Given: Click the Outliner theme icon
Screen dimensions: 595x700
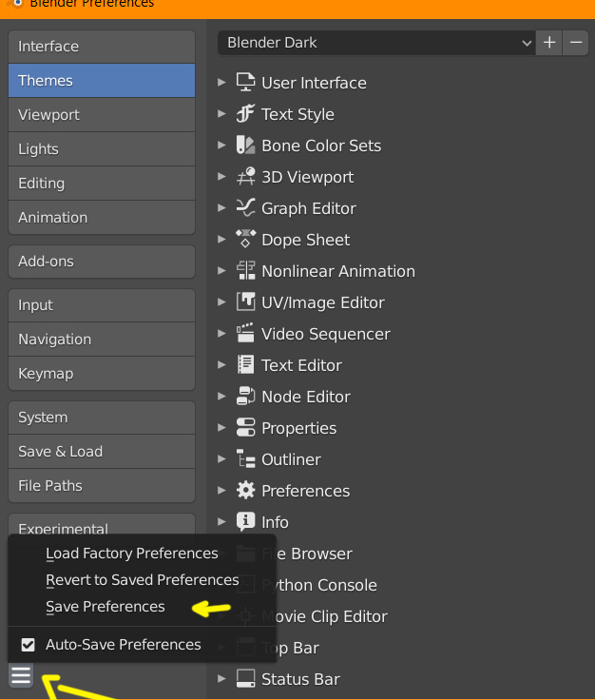Looking at the screenshot, I should pyautogui.click(x=245, y=459).
